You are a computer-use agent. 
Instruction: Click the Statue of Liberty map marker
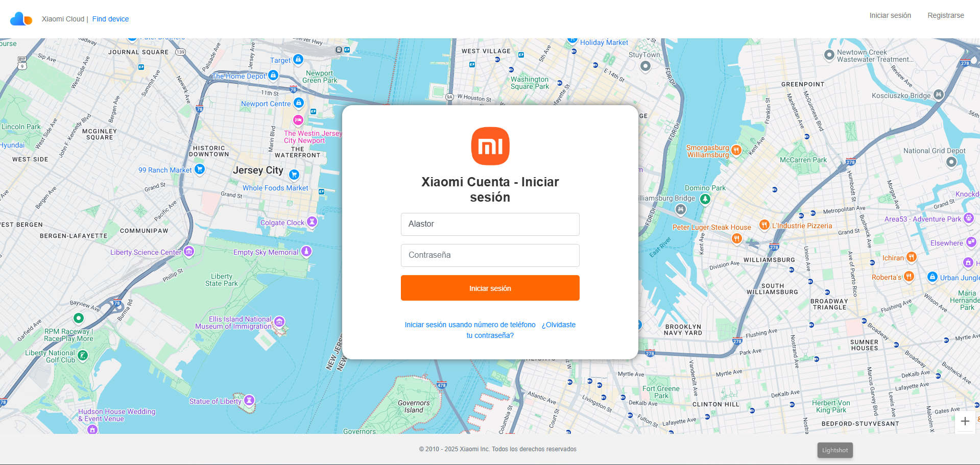[249, 400]
